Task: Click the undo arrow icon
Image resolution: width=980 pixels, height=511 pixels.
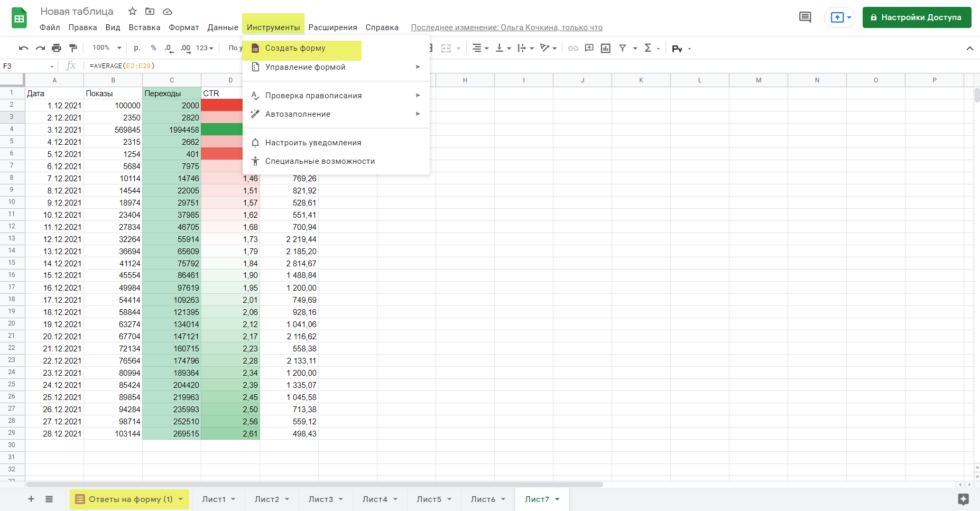Action: point(23,48)
